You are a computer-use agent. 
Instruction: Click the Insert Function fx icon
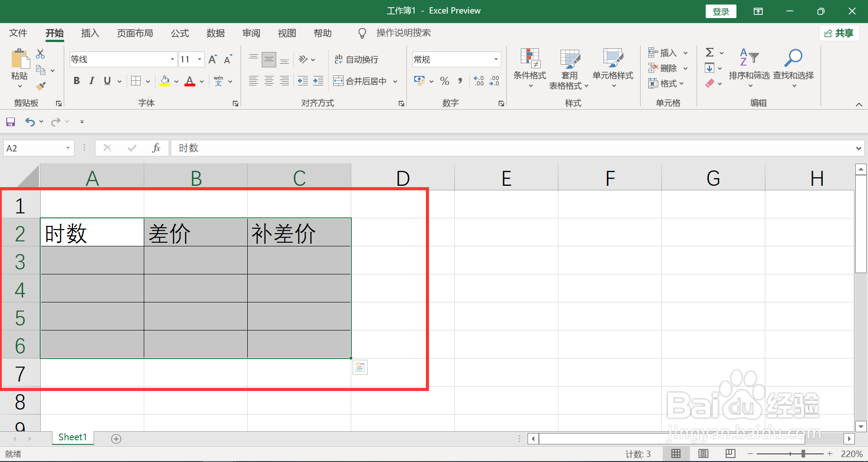(x=156, y=148)
